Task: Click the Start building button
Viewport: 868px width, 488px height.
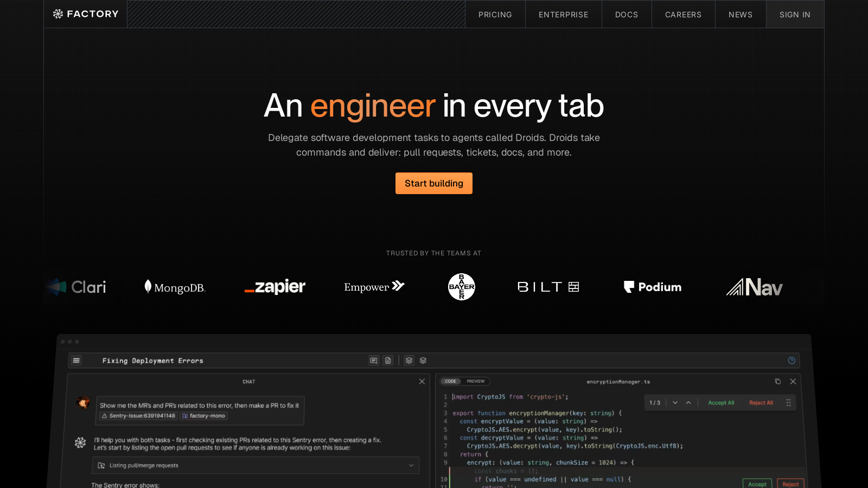Action: pos(434,183)
